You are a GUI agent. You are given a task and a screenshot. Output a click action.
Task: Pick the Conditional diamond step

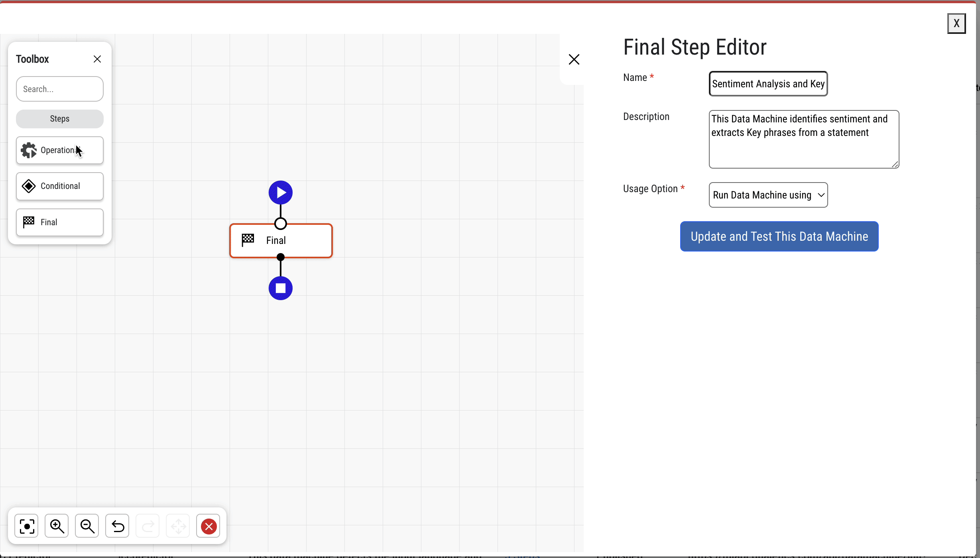(x=60, y=186)
